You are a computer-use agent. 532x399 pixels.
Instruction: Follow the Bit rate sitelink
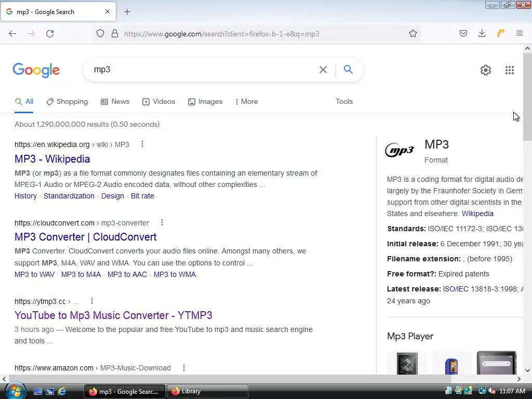coord(142,196)
